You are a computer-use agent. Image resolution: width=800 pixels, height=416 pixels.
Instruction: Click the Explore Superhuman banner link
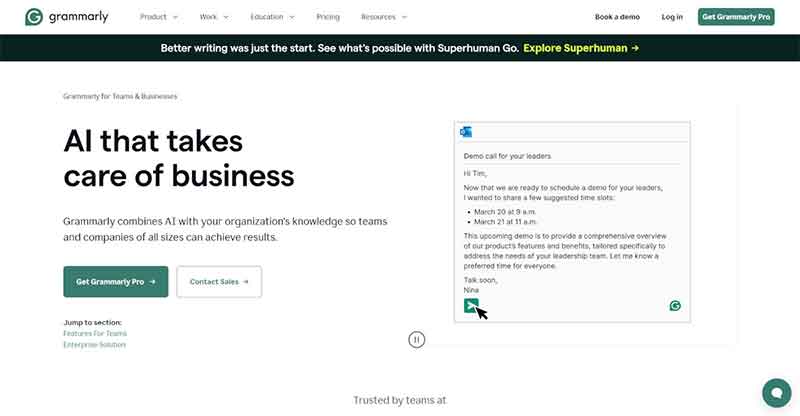click(x=581, y=48)
